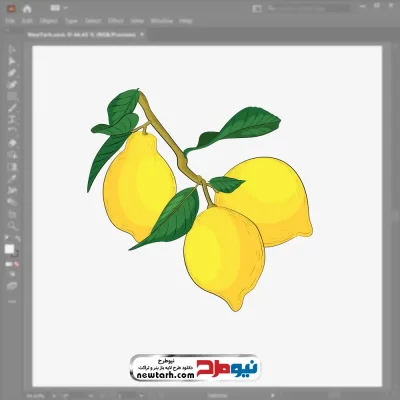Select the Artboard tool
Image resolution: width=400 pixels, height=400 pixels.
12,214
